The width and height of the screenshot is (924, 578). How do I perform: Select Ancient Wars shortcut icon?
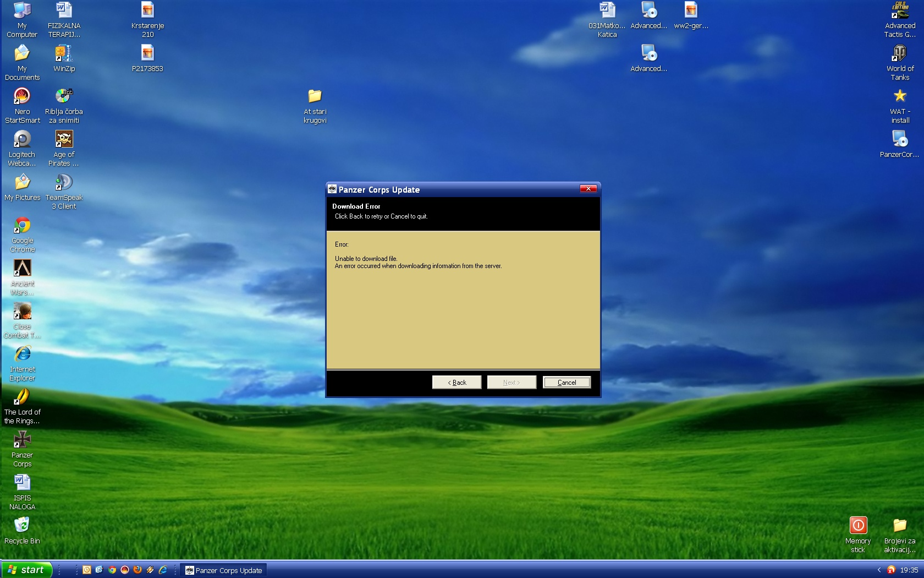22,277
